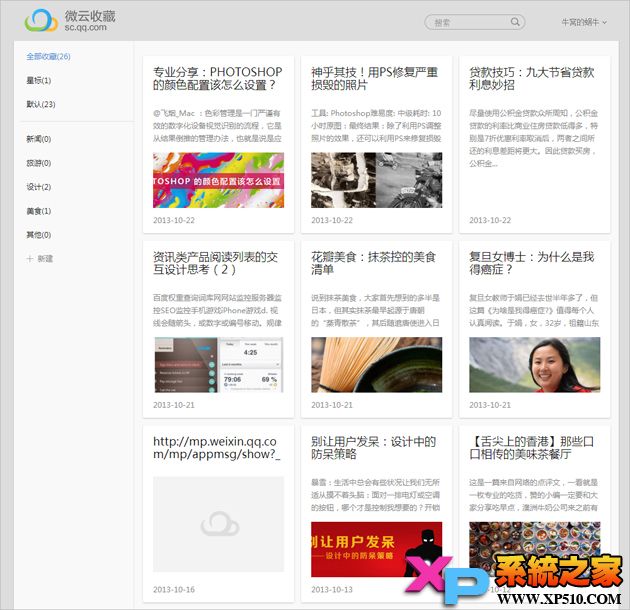Viewport: 630px width, 610px height.
Task: Open article 舌尖上的香港 茶餐厅
Action: pyautogui.click(x=532, y=448)
